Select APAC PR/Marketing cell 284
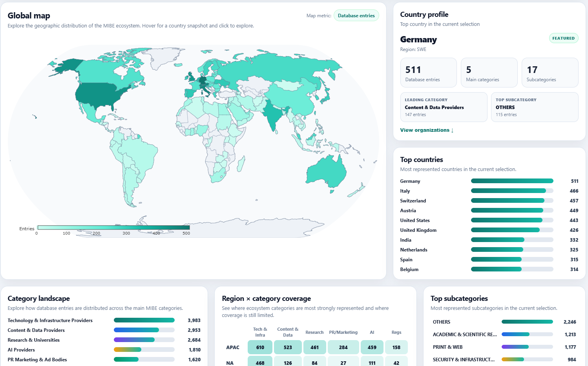The image size is (588, 366). click(343, 347)
